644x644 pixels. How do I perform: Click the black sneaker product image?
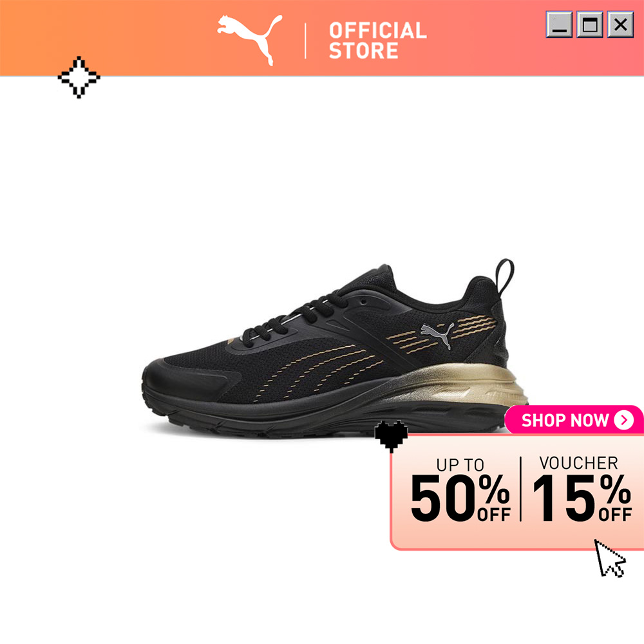pos(334,349)
